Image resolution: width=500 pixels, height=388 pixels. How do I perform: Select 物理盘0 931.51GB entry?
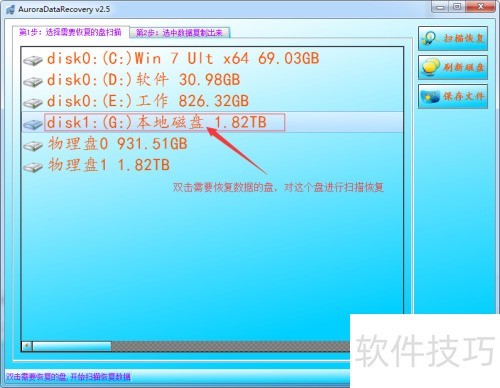[117, 144]
